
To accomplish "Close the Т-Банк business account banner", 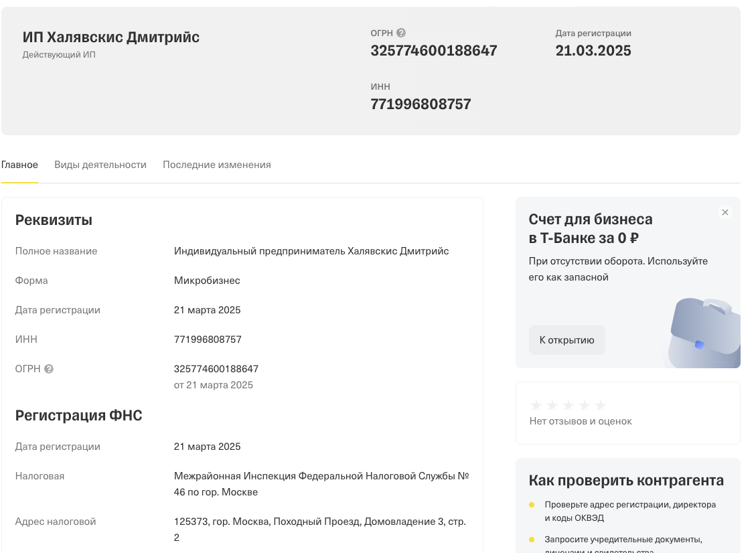I will click(x=725, y=212).
